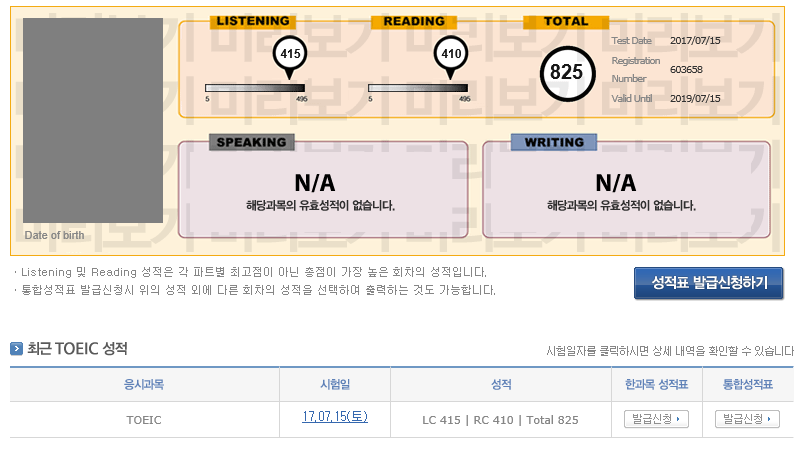Viewport: 801px width, 457px height.
Task: Click the TOTAL section label
Action: pos(566,21)
